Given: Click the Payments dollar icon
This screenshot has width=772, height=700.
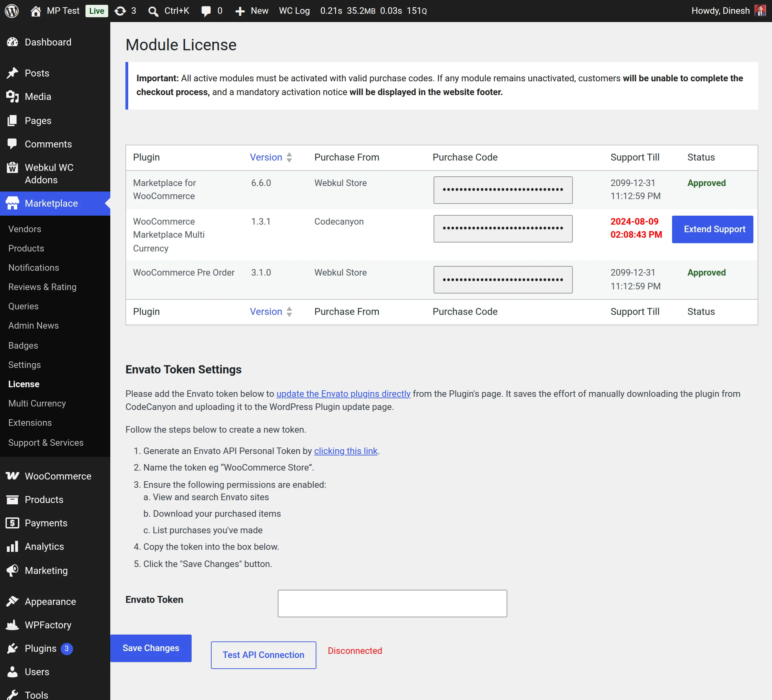Looking at the screenshot, I should 12,523.
